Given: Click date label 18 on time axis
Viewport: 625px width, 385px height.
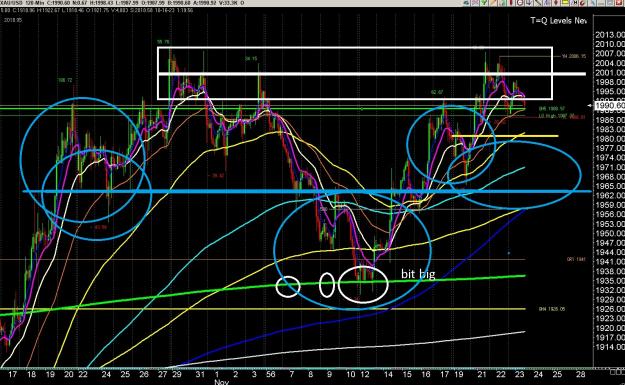Looking at the screenshot, I should tap(31, 374).
